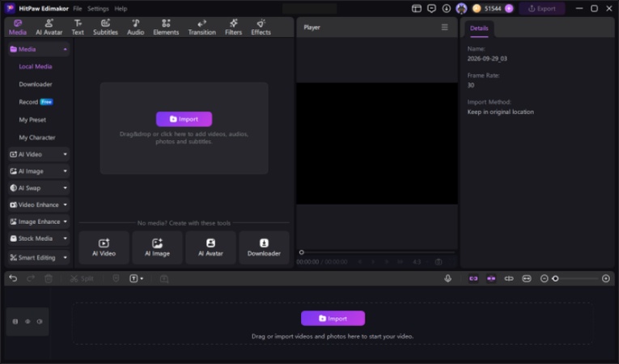Open the Effects tab
Viewport: 619px width, 364px height.
point(261,28)
